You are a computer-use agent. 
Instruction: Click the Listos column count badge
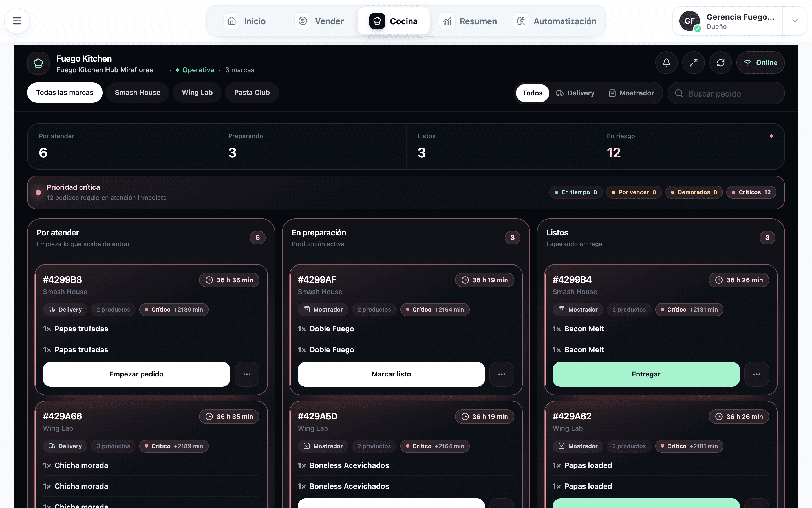(767, 238)
